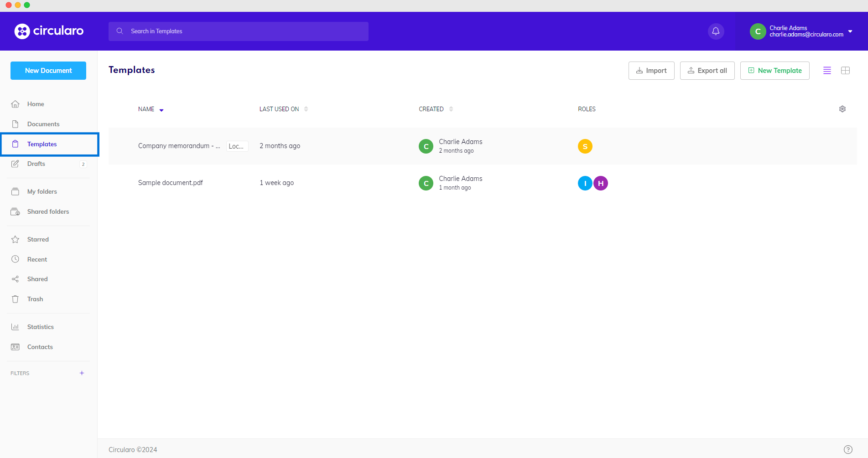
Task: Click the blue I role badge
Action: [585, 183]
